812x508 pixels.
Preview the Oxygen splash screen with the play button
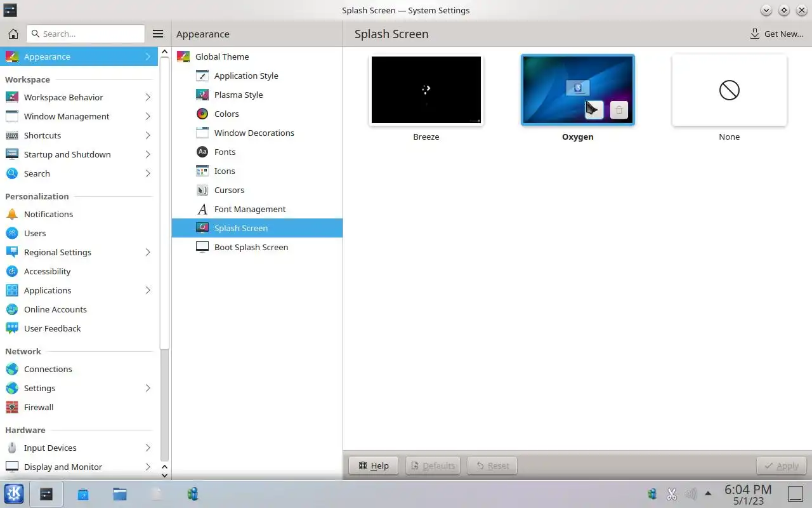click(x=594, y=110)
